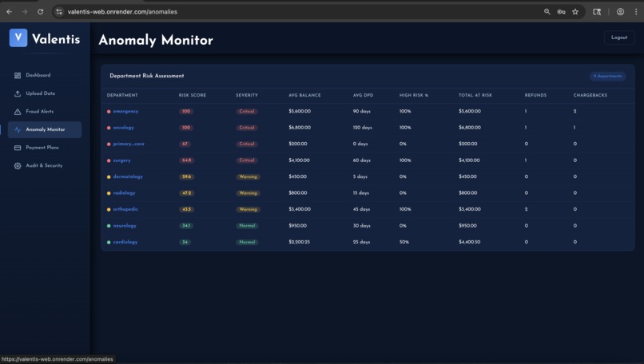
Task: Click the Dashboard grid icon in sidebar
Action: click(x=18, y=76)
